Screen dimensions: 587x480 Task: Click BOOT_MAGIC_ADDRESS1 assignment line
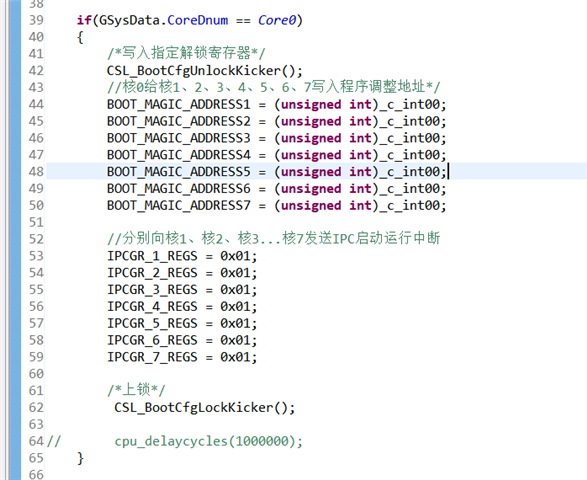point(277,104)
